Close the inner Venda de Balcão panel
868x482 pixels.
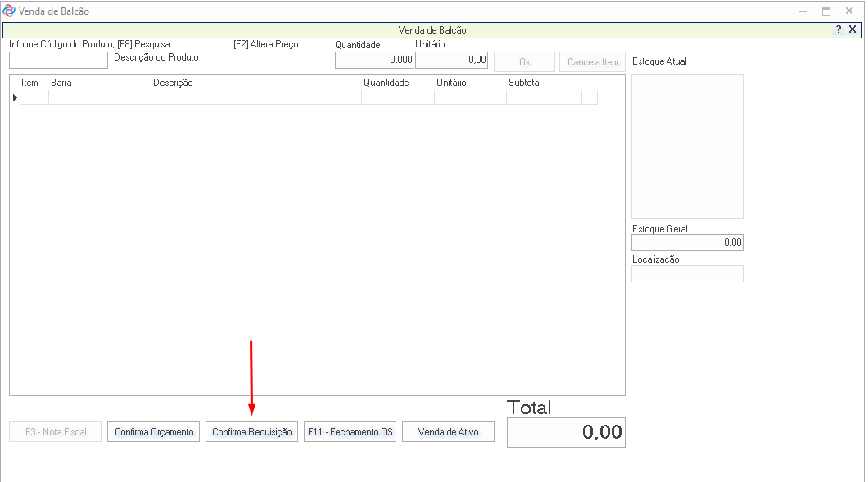pos(852,29)
